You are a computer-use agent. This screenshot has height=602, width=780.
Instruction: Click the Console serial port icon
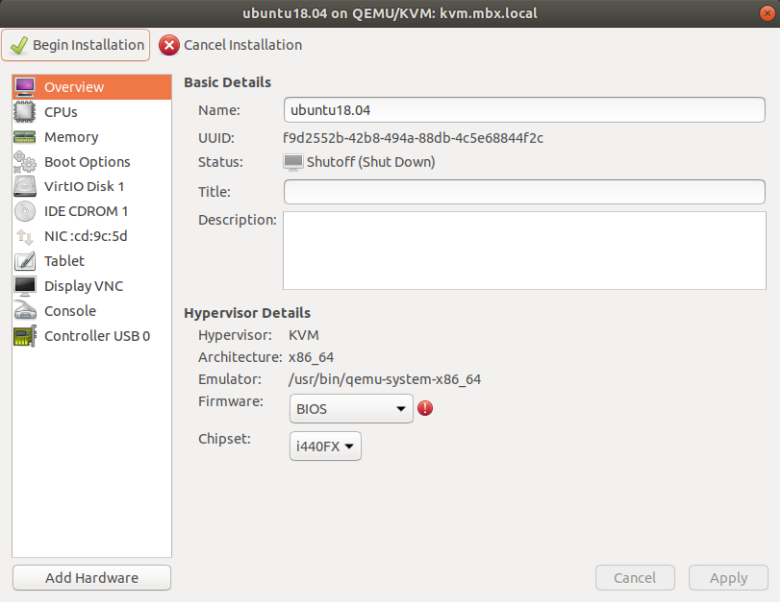[x=25, y=311]
